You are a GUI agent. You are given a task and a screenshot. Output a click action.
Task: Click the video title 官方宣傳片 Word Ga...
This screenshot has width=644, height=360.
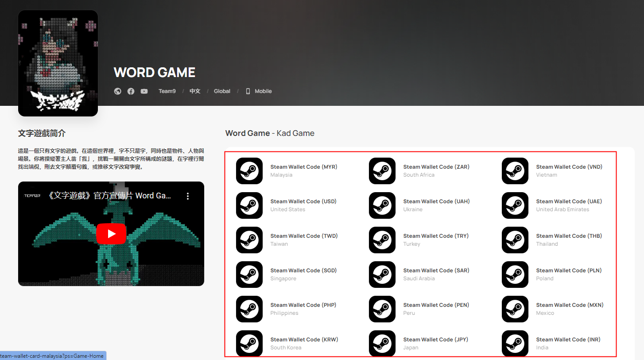point(109,195)
